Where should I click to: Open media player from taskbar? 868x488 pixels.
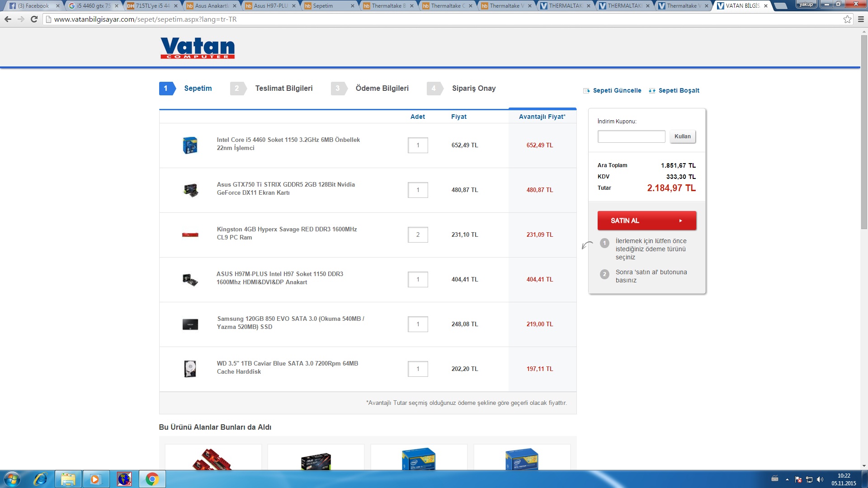[95, 479]
